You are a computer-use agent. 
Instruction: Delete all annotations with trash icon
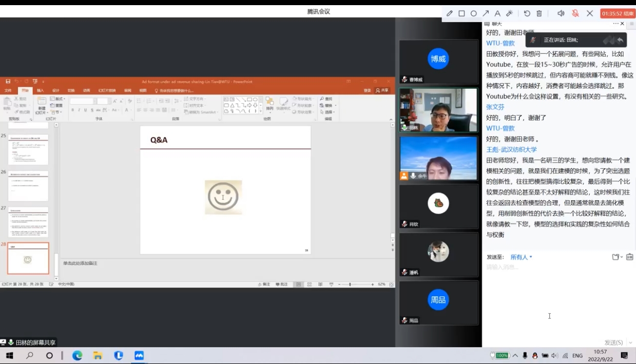point(539,13)
